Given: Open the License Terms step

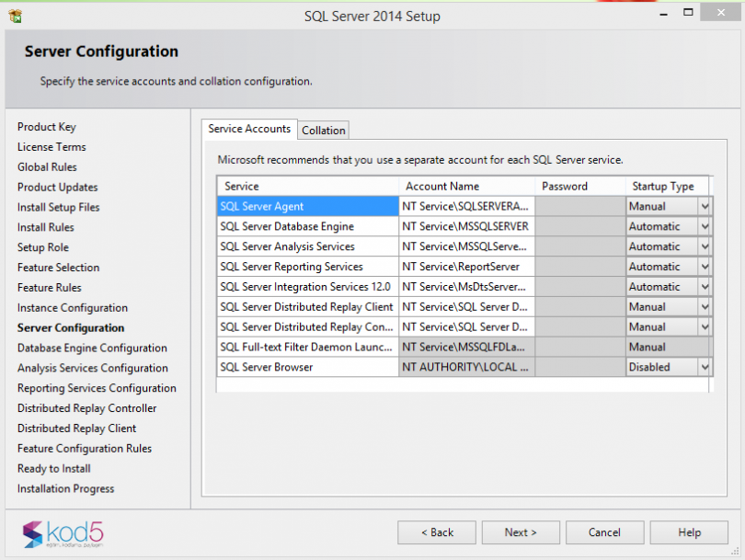Looking at the screenshot, I should (x=52, y=146).
